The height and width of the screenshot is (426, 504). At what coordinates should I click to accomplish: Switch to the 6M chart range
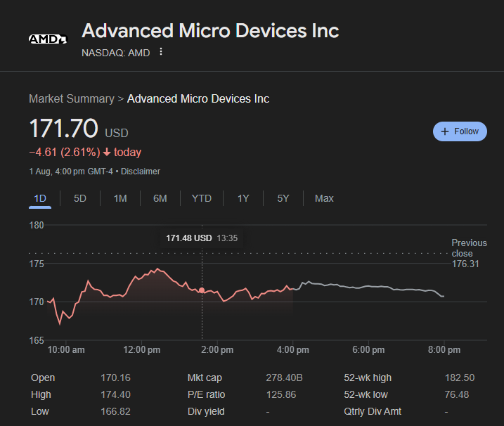pyautogui.click(x=160, y=198)
